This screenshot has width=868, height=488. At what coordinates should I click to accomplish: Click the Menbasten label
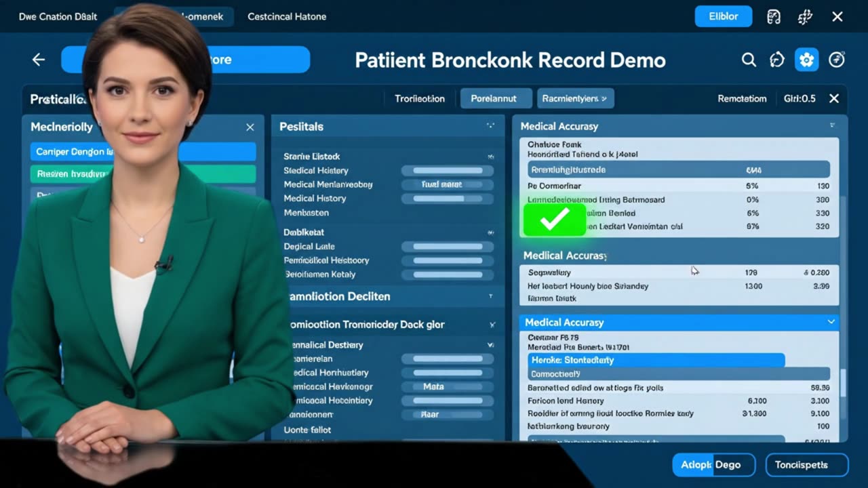click(x=306, y=213)
